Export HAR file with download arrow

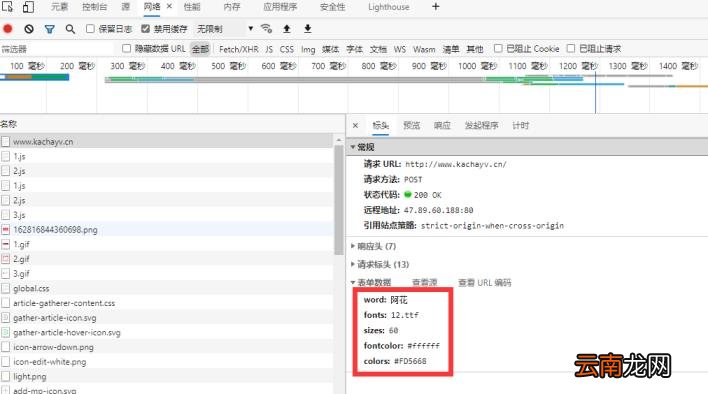(x=307, y=29)
